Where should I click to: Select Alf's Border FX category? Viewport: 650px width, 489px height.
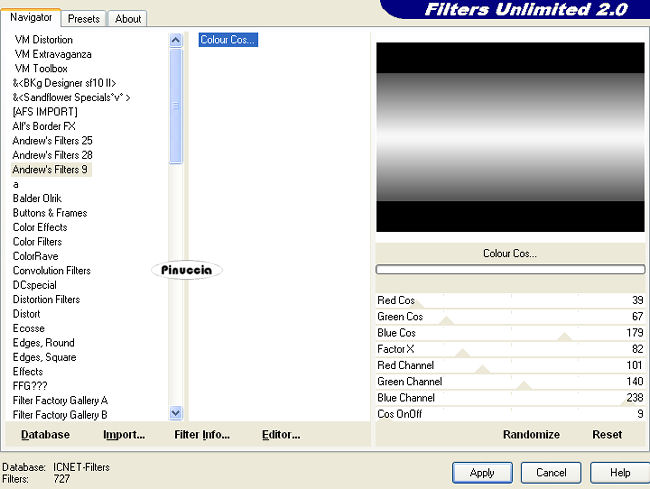(44, 126)
